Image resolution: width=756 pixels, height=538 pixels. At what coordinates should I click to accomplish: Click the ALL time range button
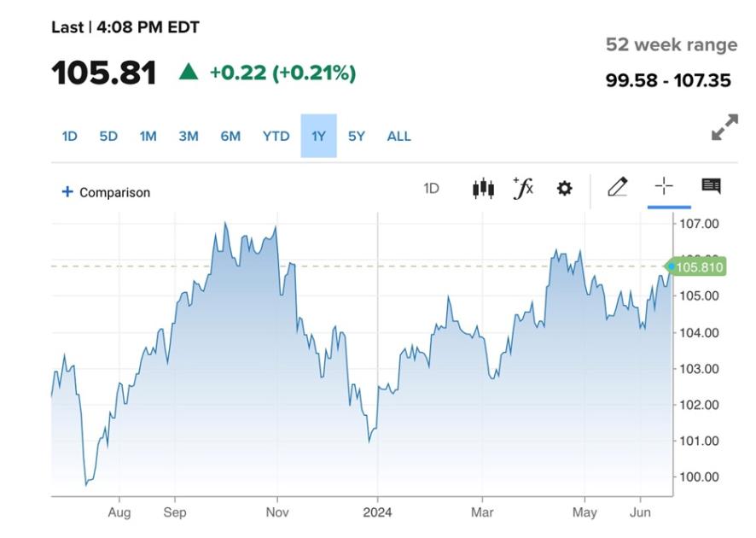398,135
